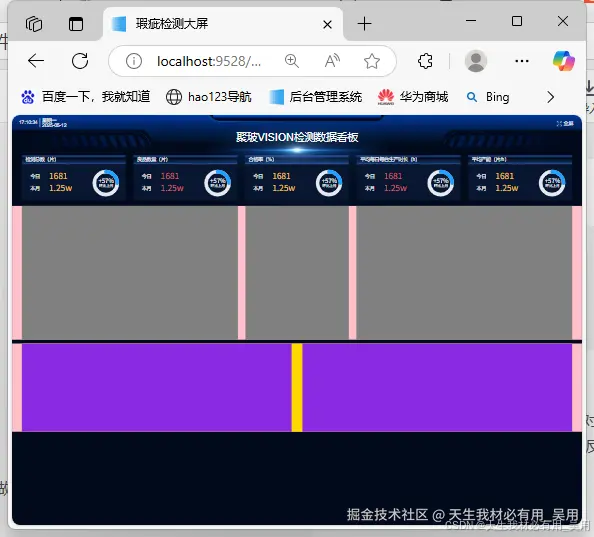Refresh the current page
The width and height of the screenshot is (594, 537).
click(x=80, y=61)
